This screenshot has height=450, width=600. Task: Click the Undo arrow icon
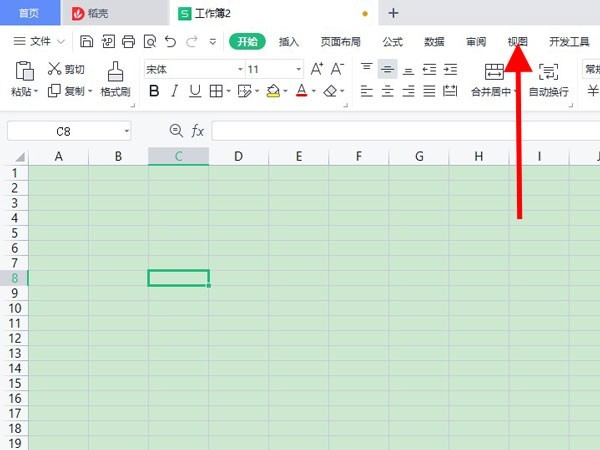(x=171, y=41)
